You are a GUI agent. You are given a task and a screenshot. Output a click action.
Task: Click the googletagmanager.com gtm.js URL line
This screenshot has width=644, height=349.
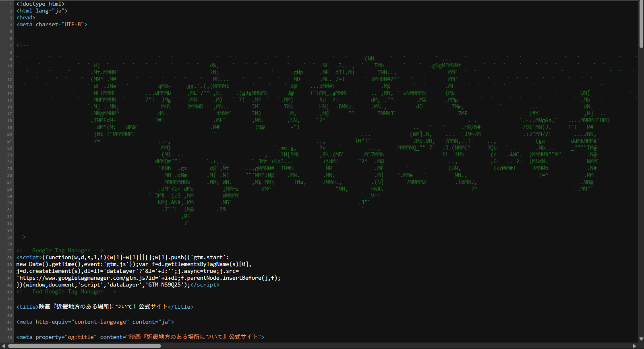click(x=148, y=278)
